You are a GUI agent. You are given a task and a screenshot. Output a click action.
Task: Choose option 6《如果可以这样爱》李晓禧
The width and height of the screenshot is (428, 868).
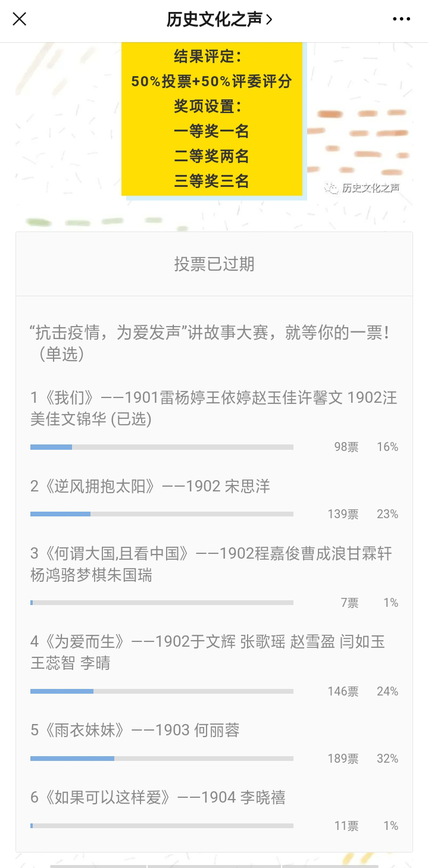click(x=158, y=797)
